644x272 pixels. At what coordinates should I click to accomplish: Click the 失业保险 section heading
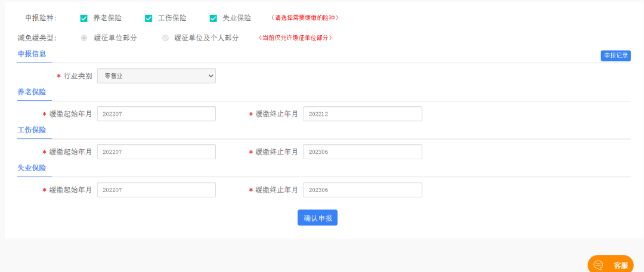pyautogui.click(x=32, y=168)
